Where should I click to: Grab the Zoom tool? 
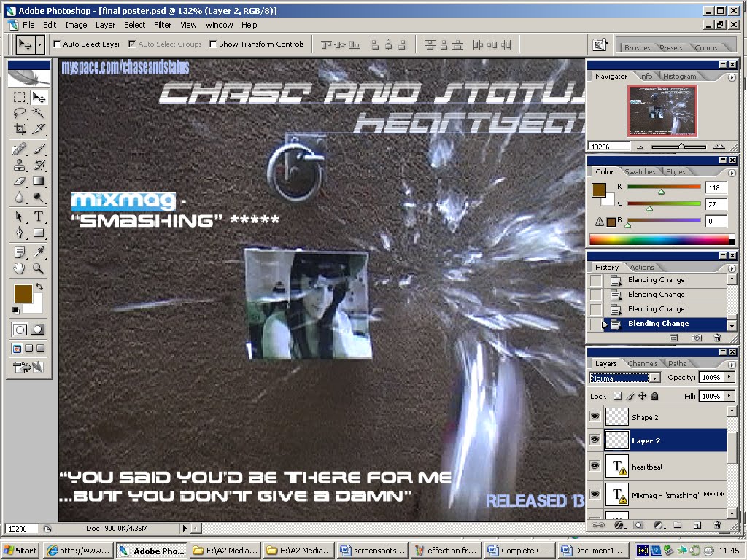coord(37,270)
